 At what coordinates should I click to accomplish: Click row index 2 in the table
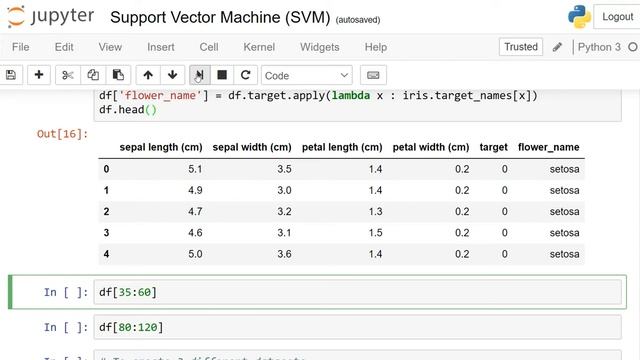click(107, 211)
